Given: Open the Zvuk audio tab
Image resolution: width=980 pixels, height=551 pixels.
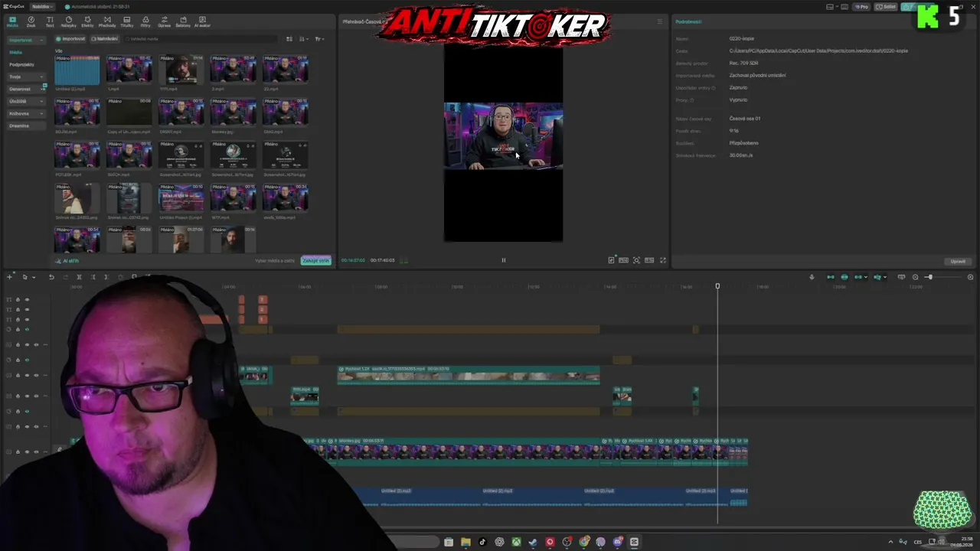Looking at the screenshot, I should pyautogui.click(x=31, y=21).
